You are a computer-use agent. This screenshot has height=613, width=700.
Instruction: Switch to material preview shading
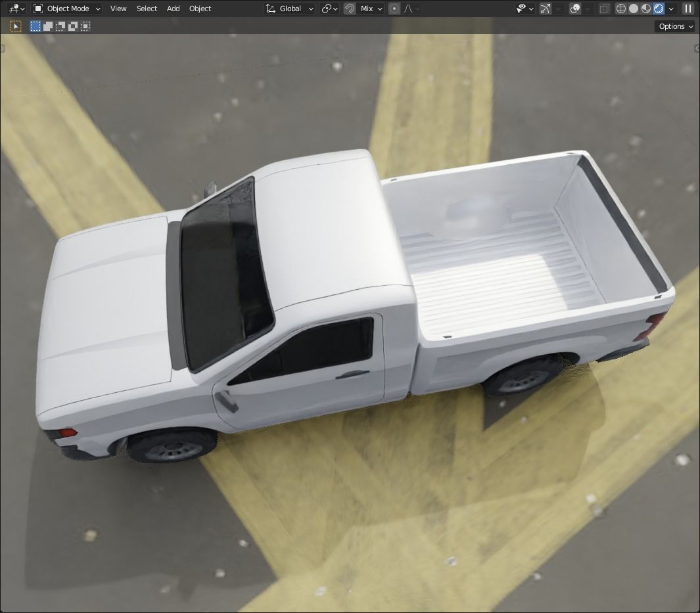coord(646,9)
